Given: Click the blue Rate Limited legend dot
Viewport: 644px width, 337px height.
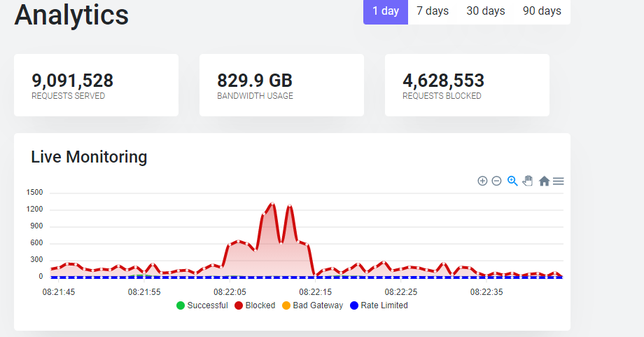Looking at the screenshot, I should pos(354,305).
